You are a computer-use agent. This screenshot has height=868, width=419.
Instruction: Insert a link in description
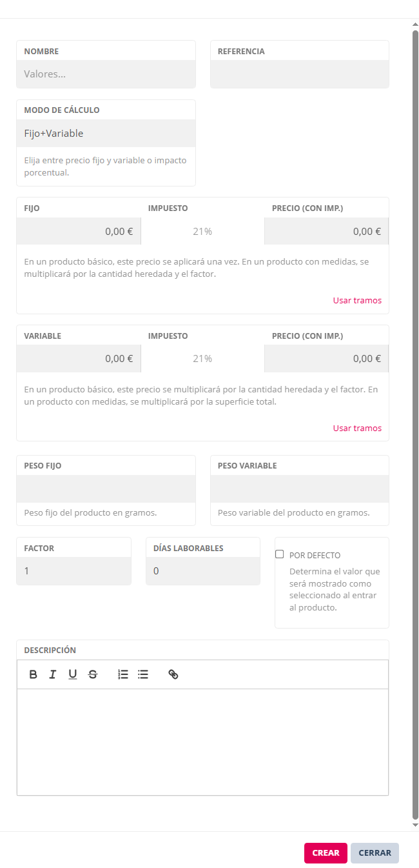[x=173, y=674]
